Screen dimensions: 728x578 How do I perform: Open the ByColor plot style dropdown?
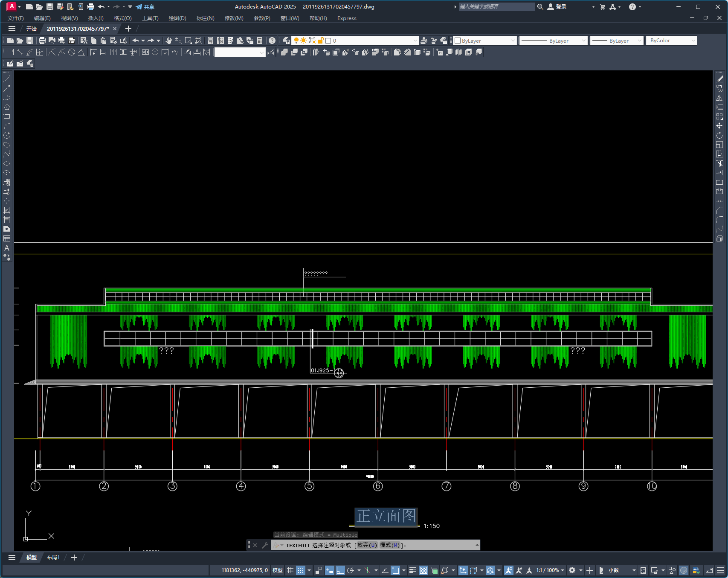[x=671, y=41]
